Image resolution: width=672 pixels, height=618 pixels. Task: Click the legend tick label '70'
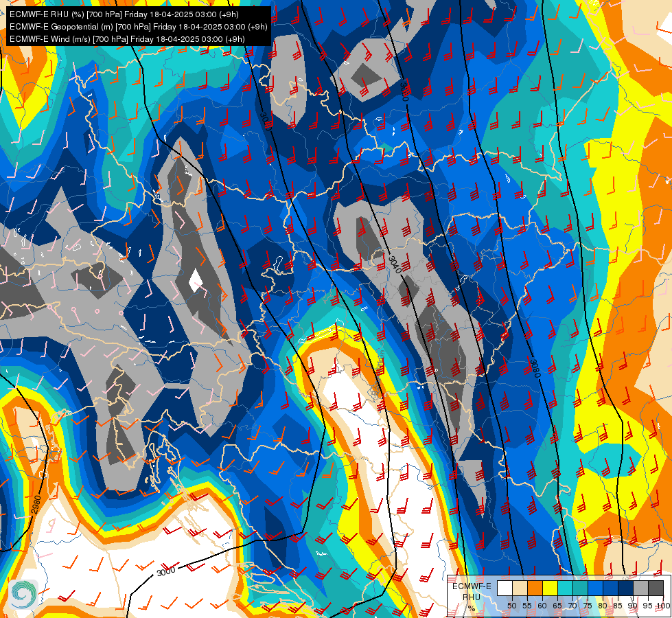[572, 606]
